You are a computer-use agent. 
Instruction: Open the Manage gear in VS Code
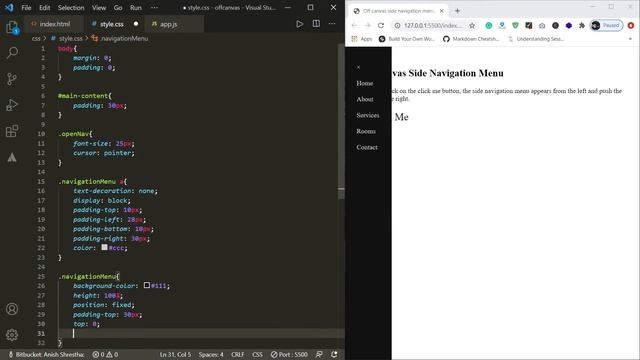pos(12,335)
